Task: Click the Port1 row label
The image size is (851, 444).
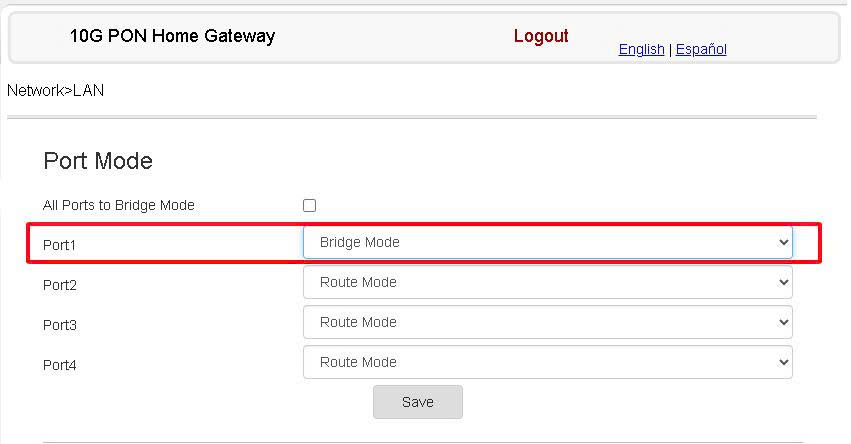Action: [x=59, y=245]
